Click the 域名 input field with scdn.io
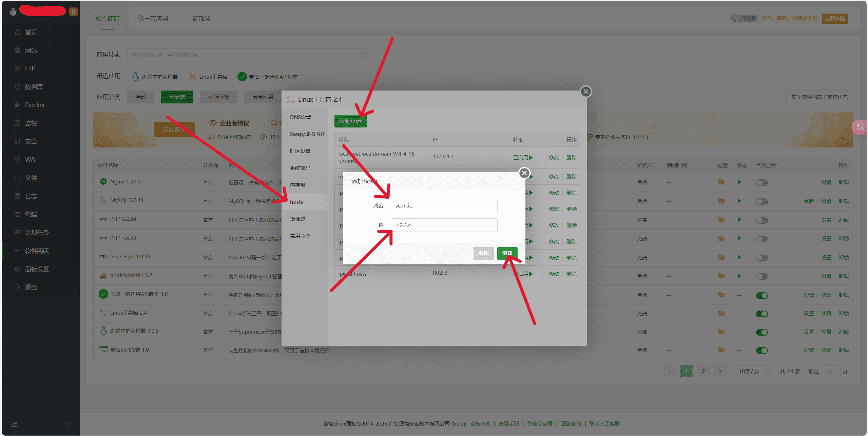The image size is (868, 436). pyautogui.click(x=444, y=205)
